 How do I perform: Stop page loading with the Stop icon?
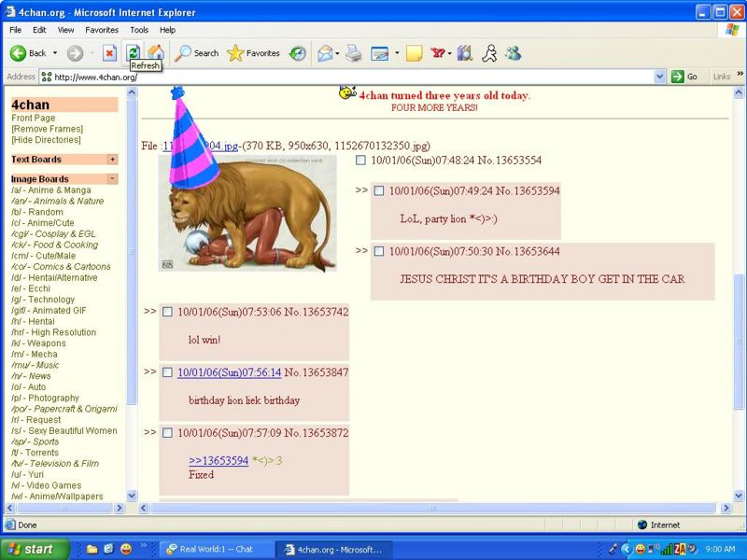pos(109,54)
